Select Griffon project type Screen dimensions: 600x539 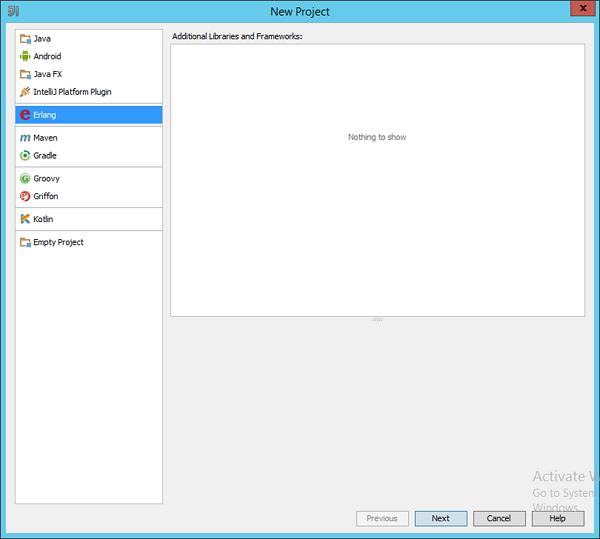89,196
